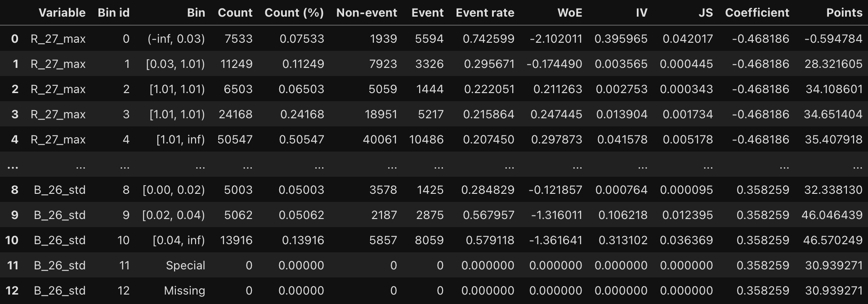
Task: Click IV value 0.013904
Action: click(622, 114)
